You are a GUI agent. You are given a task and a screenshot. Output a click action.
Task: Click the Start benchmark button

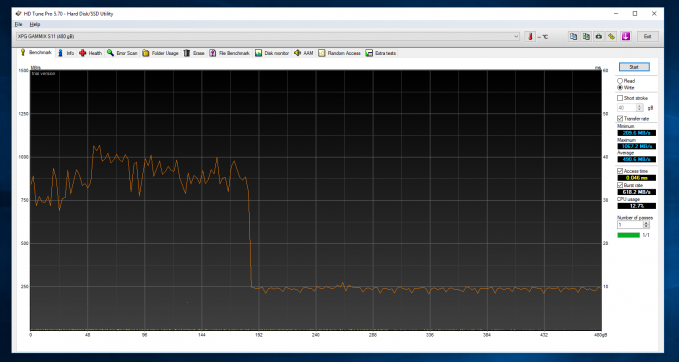click(x=634, y=67)
